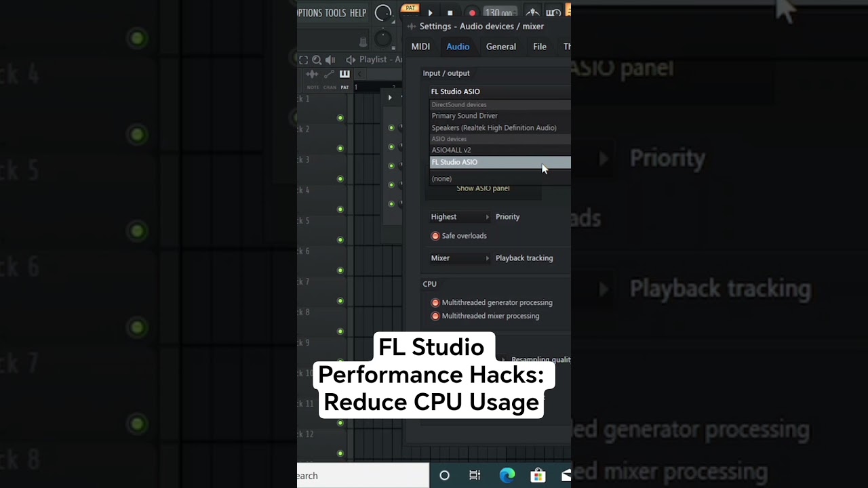Open the FL Studio ASIO device dropdown
The height and width of the screenshot is (488, 868).
(500, 91)
